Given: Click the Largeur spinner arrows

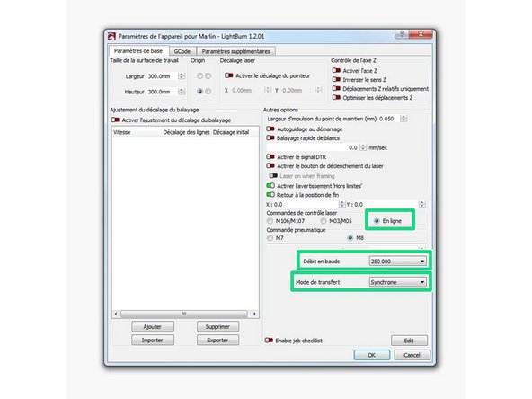Looking at the screenshot, I should (x=182, y=76).
